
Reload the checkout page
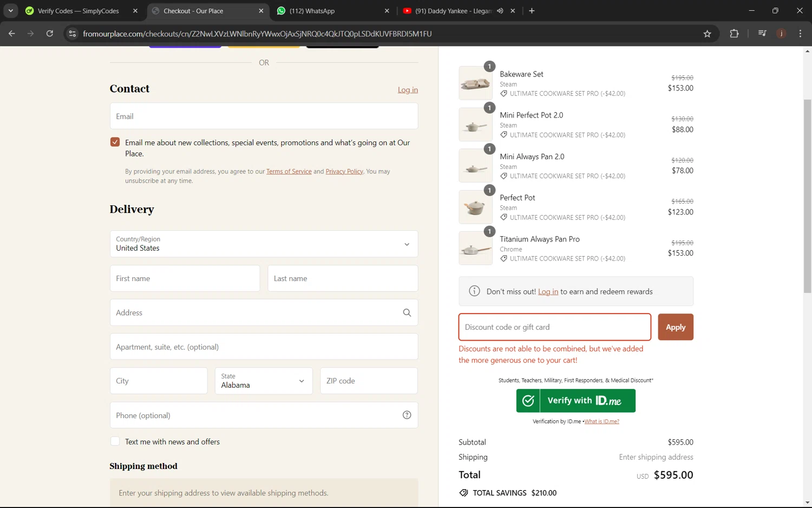(50, 34)
